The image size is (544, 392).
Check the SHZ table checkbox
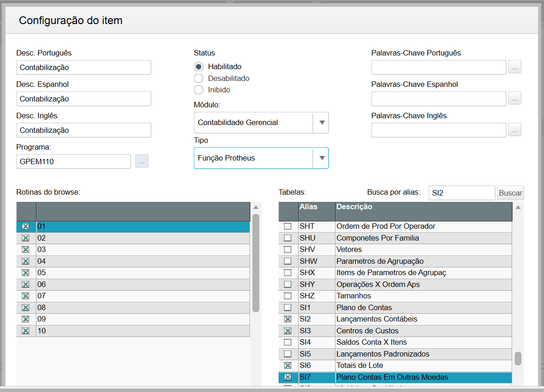click(288, 296)
